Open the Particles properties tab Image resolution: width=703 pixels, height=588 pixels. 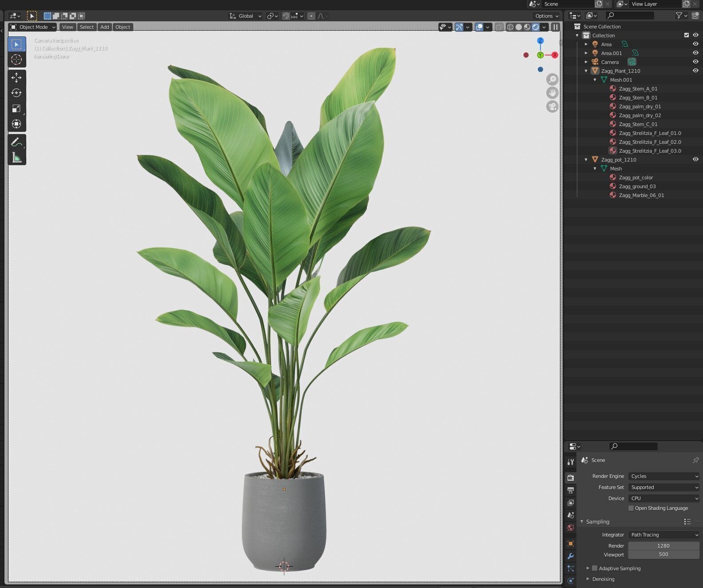click(x=571, y=568)
